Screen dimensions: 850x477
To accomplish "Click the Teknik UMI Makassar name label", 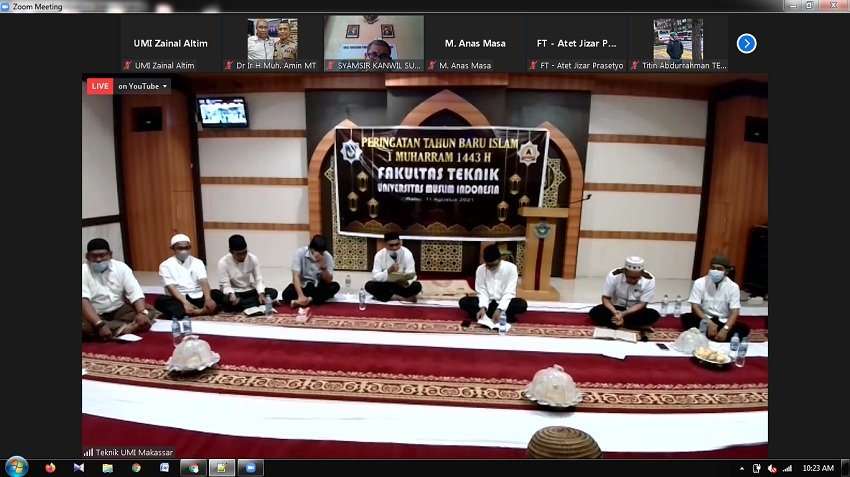I will pos(134,452).
